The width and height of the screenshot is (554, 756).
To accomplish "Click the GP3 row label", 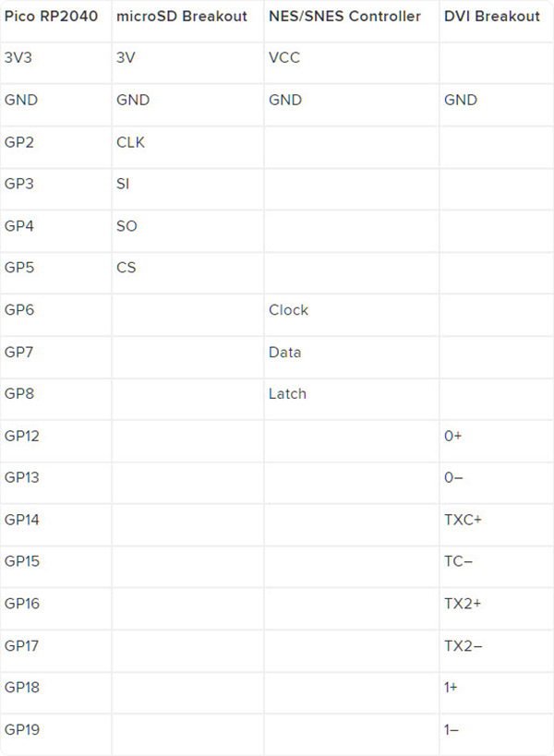I will (19, 184).
